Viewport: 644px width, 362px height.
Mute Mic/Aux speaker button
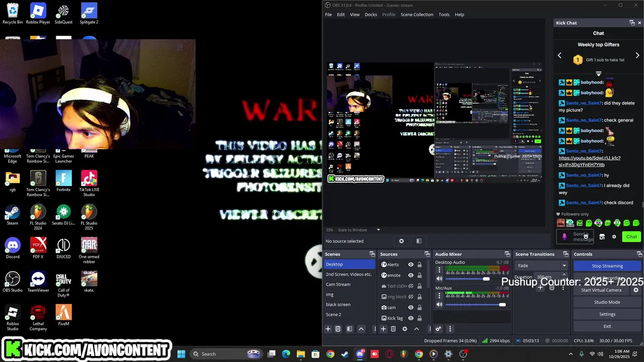point(439,305)
